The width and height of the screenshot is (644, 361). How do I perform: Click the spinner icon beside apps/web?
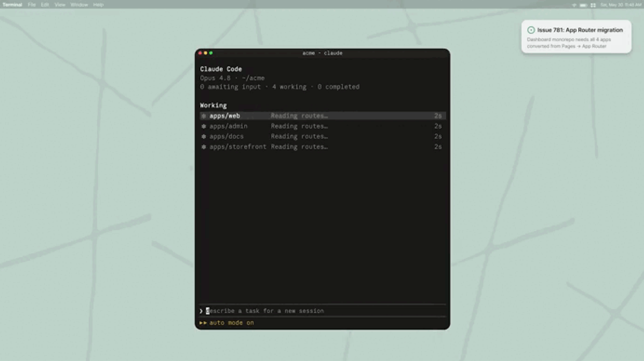tap(203, 116)
